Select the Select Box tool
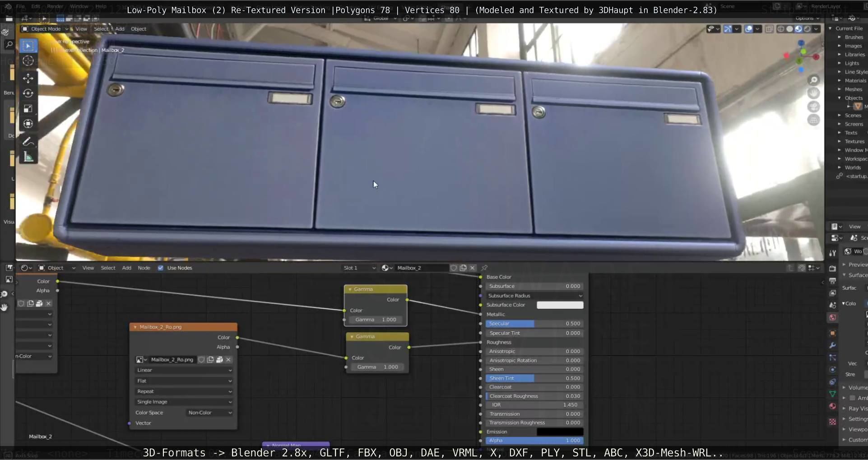The height and width of the screenshot is (460, 868). [28, 46]
